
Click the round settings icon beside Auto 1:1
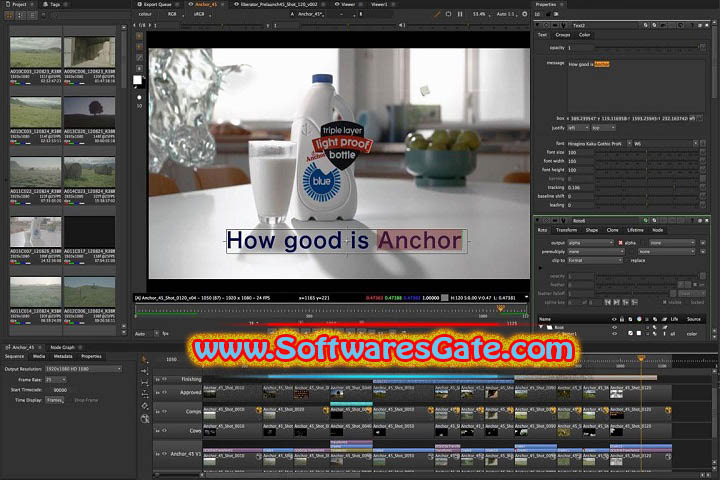click(x=524, y=14)
